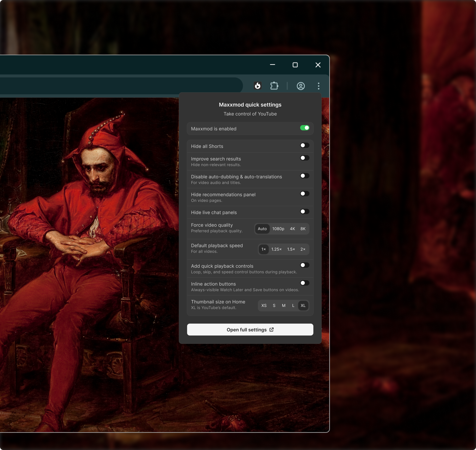This screenshot has width=476, height=450.
Task: Select 1080p video quality option
Action: 278,229
